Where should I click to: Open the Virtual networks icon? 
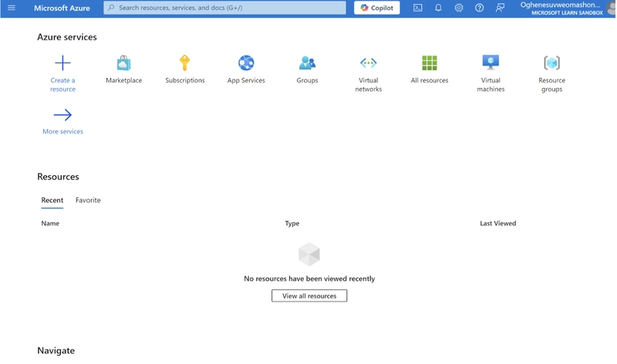tap(369, 63)
